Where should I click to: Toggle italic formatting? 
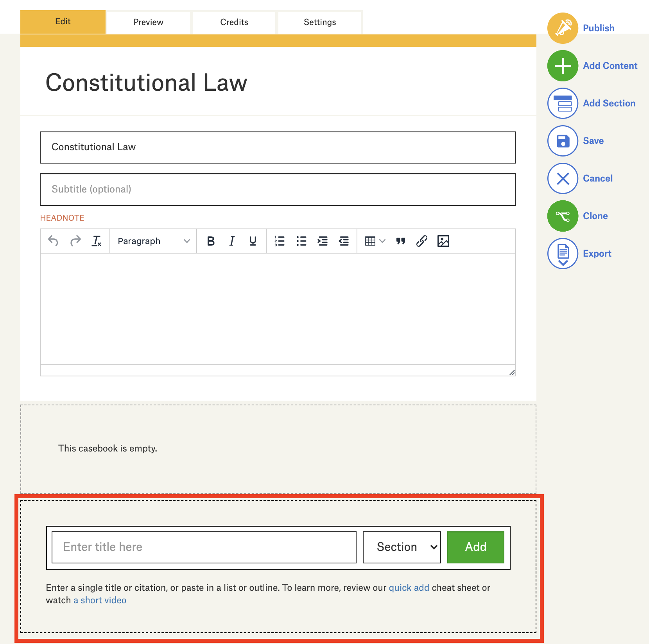232,241
